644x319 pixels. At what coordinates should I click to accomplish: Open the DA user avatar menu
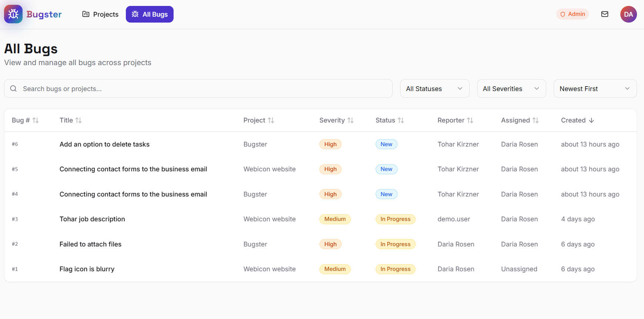628,14
